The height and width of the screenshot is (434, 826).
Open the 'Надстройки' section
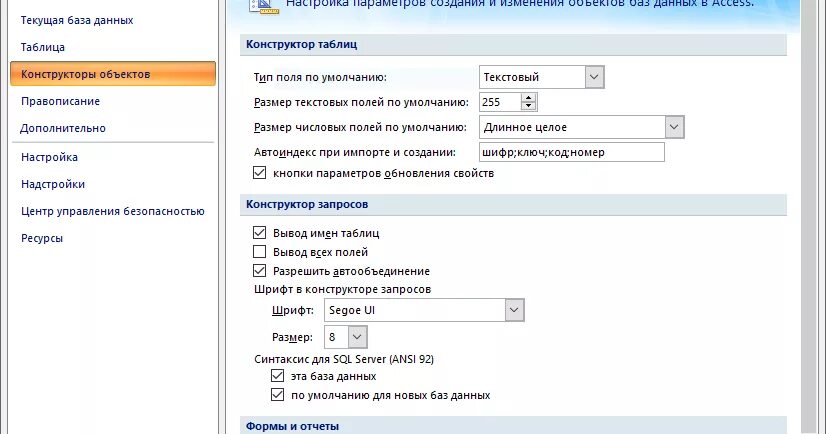pyautogui.click(x=53, y=184)
